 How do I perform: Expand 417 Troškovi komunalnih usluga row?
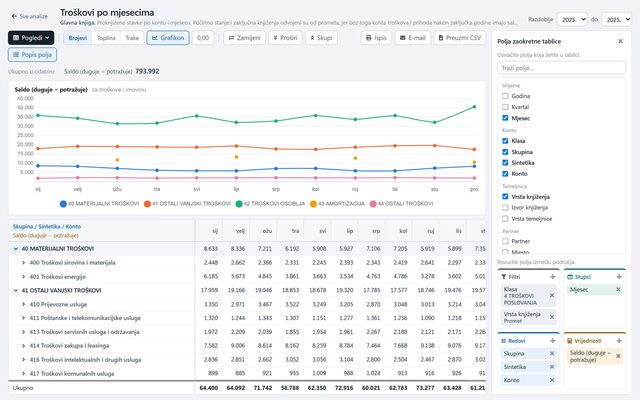(x=24, y=373)
